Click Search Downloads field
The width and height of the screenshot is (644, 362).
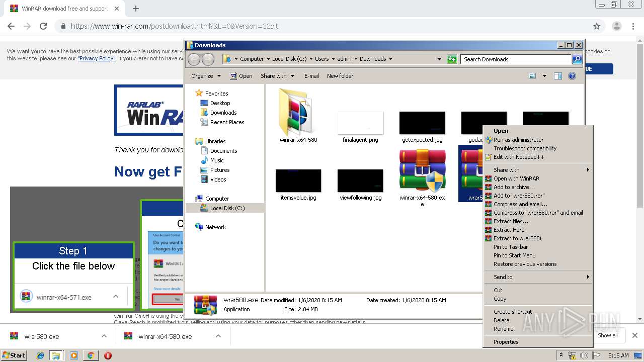(x=516, y=59)
